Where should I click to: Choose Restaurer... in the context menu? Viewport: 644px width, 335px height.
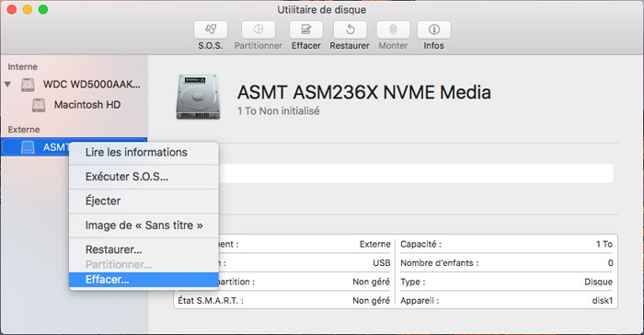tap(144, 249)
